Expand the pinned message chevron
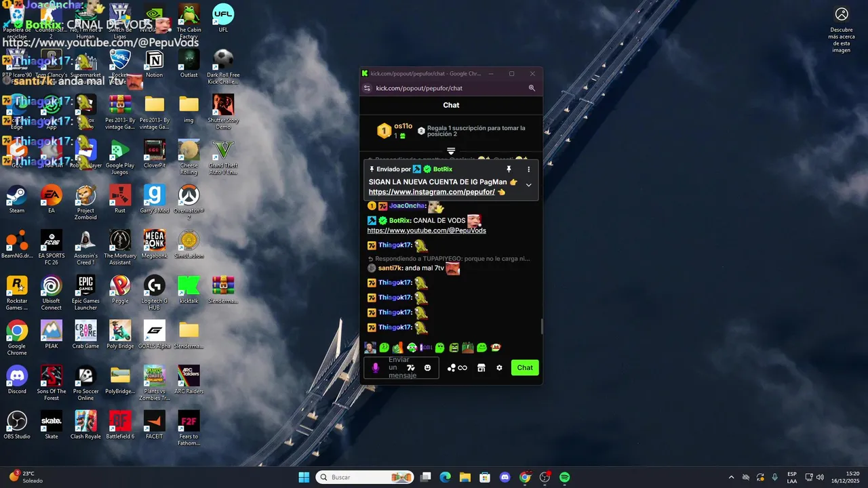Screen dimensions: 868x488 click(x=529, y=185)
